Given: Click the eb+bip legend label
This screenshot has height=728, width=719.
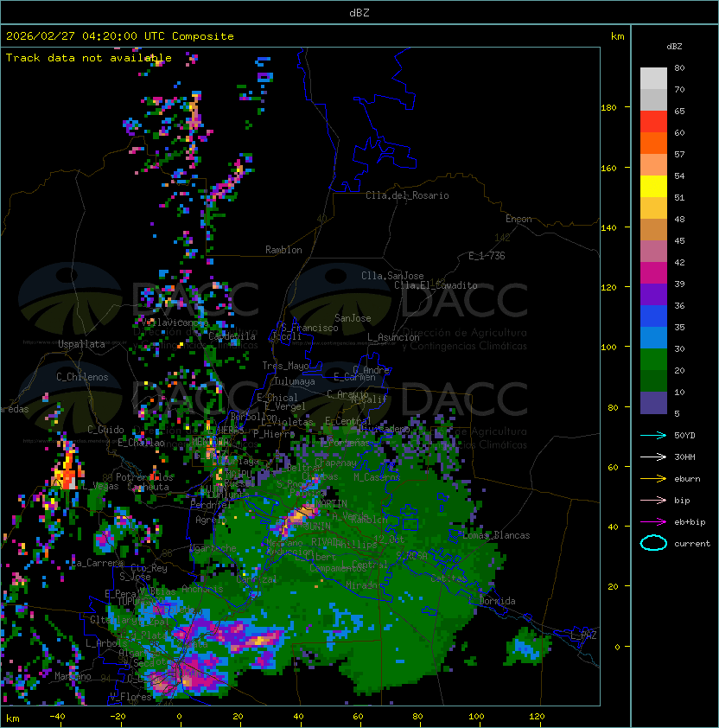Looking at the screenshot, I should (x=690, y=522).
